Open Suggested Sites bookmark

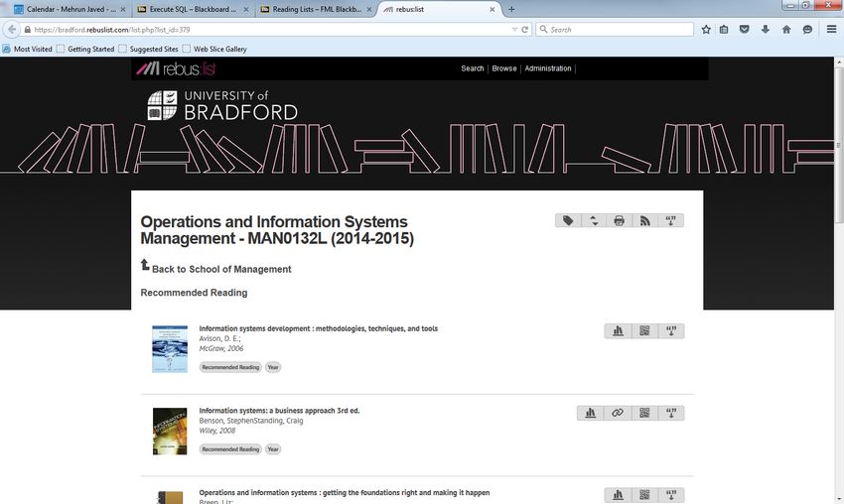[149, 49]
